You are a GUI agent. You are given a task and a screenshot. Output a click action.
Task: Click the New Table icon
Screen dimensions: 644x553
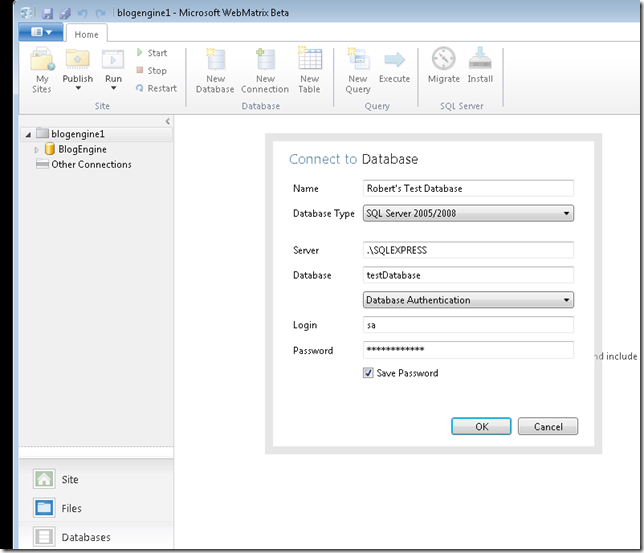pos(310,60)
